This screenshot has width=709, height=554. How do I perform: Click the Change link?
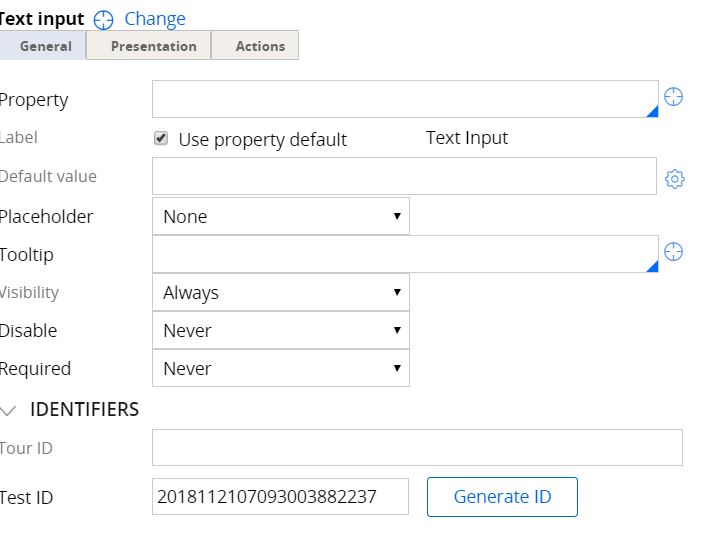coord(155,19)
